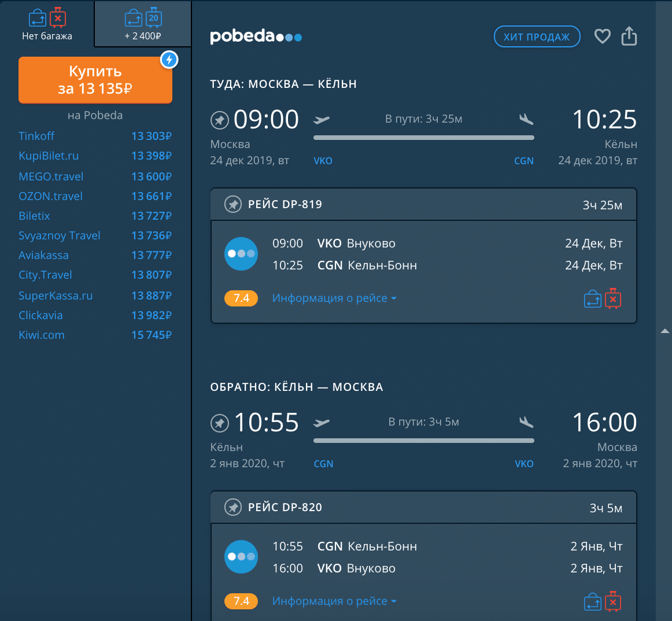Toggle the pin on flight DP-819 header

pos(233,205)
